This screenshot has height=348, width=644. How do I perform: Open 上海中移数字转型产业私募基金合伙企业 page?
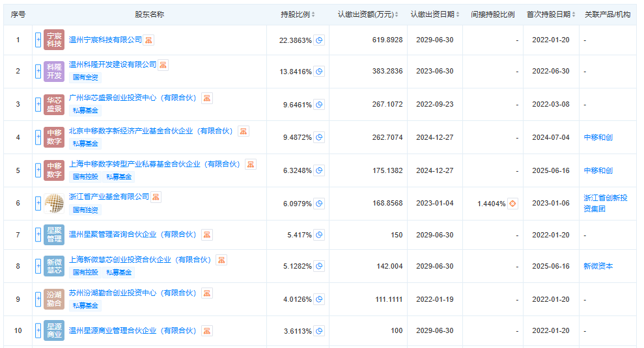tap(154, 164)
